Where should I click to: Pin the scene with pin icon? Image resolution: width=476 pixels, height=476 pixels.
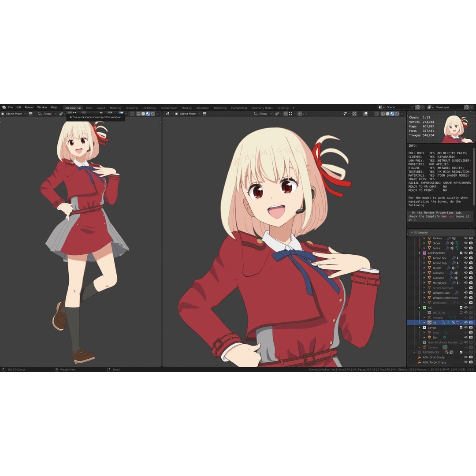click(412, 107)
